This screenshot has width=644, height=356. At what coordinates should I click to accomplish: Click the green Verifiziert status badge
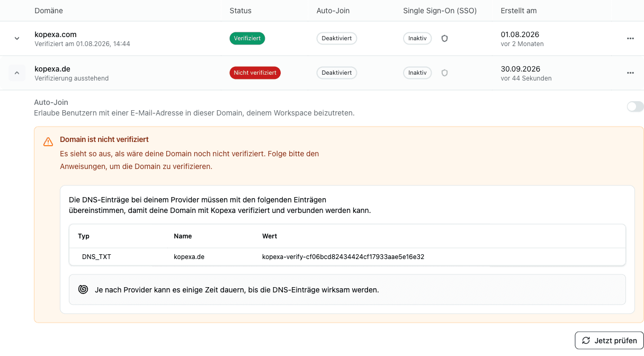coord(247,38)
